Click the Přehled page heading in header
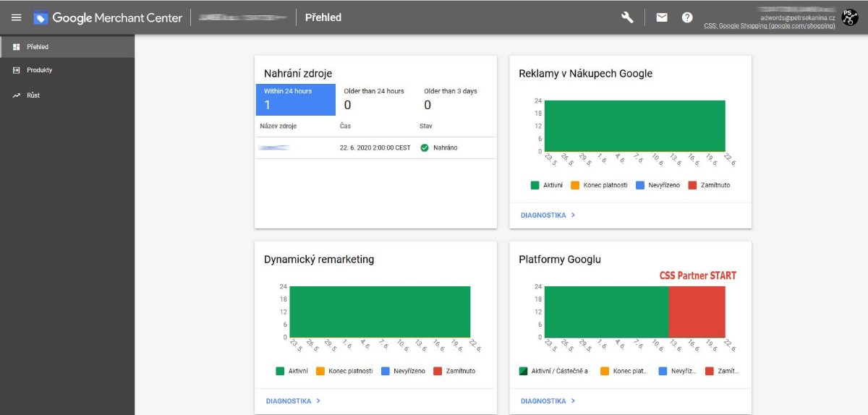The image size is (868, 415). pos(323,17)
